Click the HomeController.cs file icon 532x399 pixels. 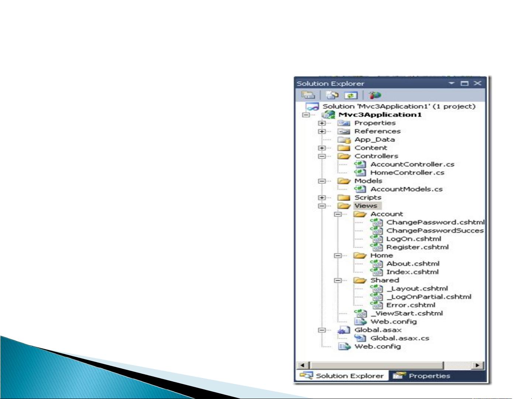tap(360, 172)
